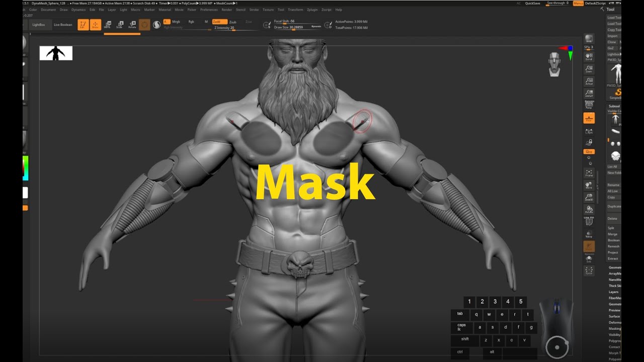Toggle the Xyz rotation button
The image size is (644, 362).
[589, 152]
